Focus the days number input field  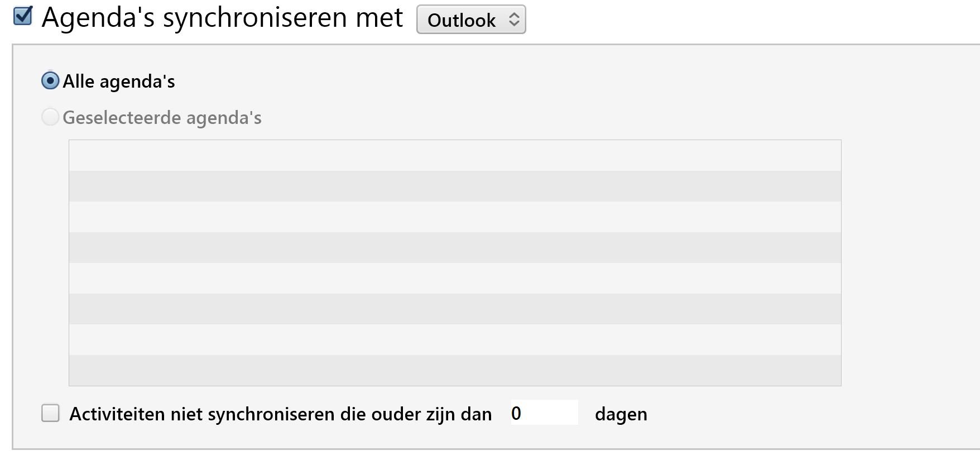(x=544, y=413)
